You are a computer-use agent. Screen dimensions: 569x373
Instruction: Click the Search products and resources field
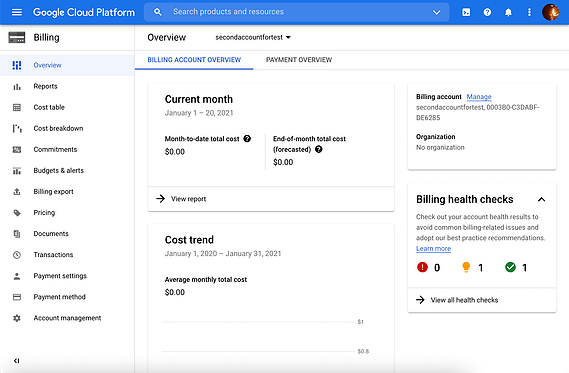pos(297,12)
